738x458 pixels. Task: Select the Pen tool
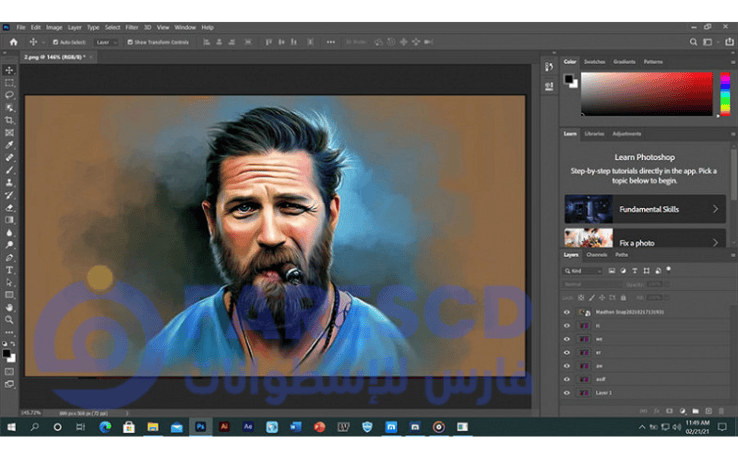[x=9, y=257]
